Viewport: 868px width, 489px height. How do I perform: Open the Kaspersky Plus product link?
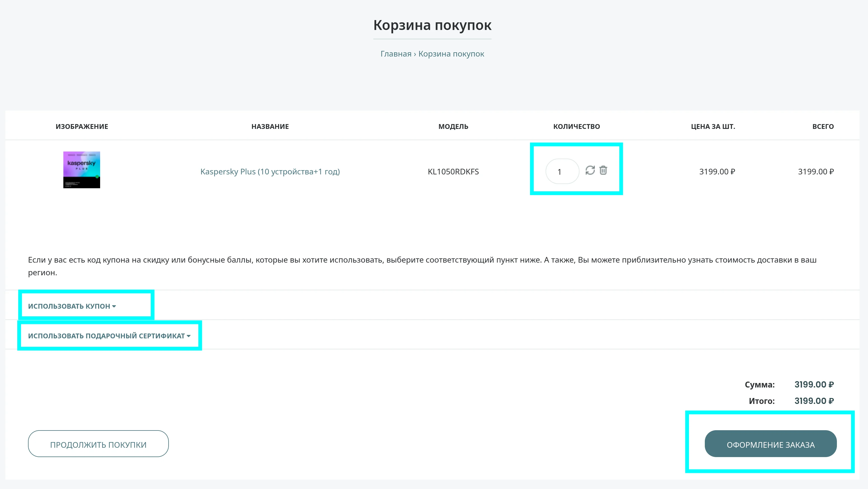[270, 172]
